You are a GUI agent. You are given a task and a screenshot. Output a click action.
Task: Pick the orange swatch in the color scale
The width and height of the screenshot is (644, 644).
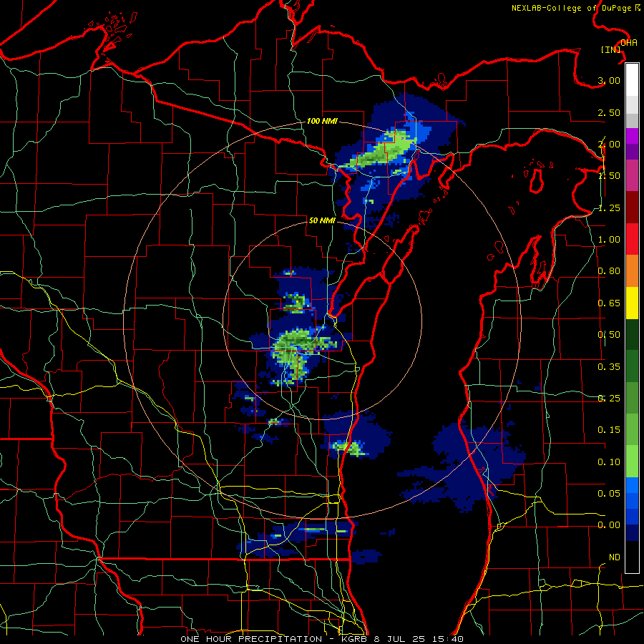[632, 271]
